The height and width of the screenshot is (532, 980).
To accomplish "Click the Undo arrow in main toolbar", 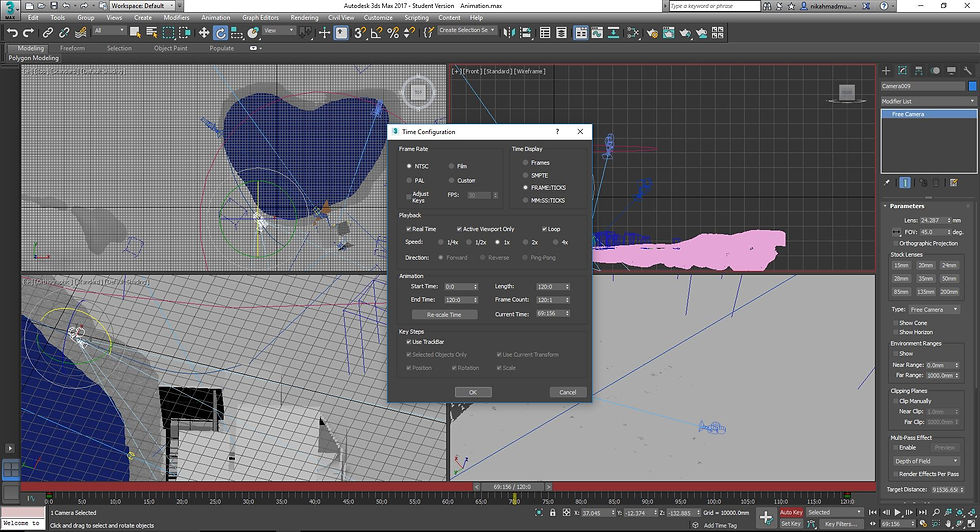I will tap(12, 33).
